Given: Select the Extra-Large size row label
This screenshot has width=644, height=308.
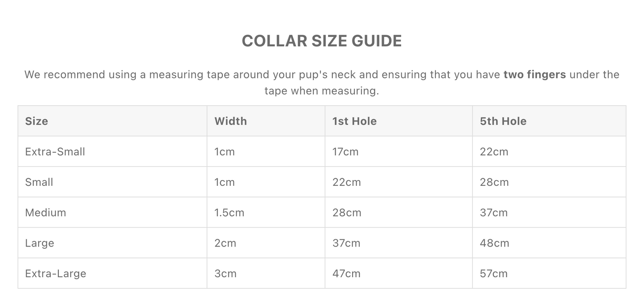Looking at the screenshot, I should (56, 274).
